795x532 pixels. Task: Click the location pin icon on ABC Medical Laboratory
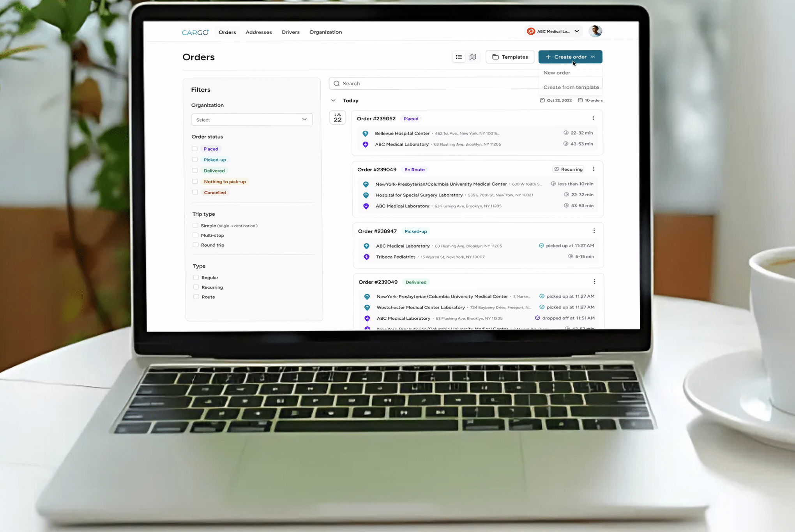(365, 144)
